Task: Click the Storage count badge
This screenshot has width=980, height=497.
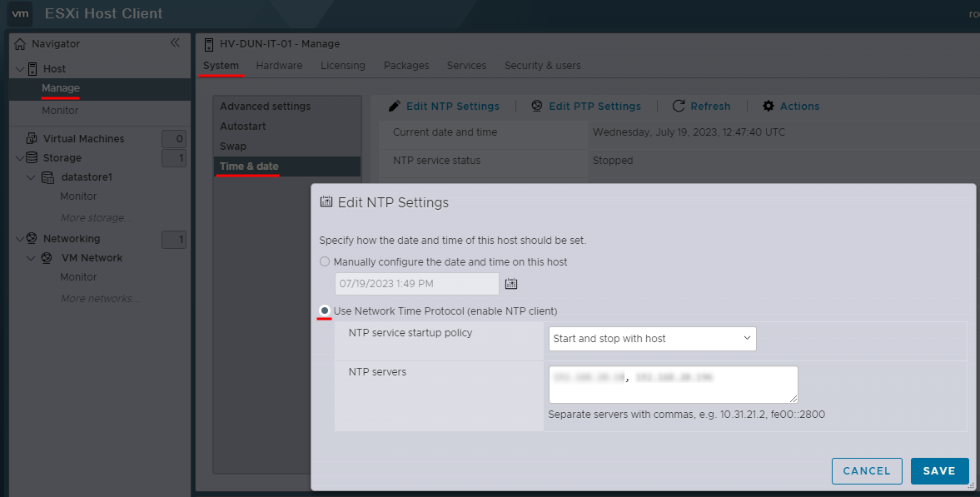Action: pyautogui.click(x=174, y=157)
